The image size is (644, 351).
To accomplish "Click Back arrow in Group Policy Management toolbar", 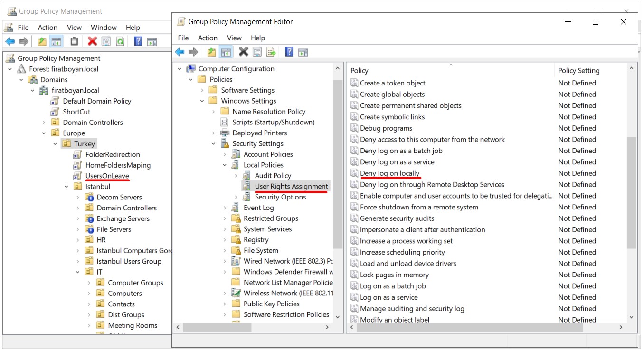I will pyautogui.click(x=10, y=42).
